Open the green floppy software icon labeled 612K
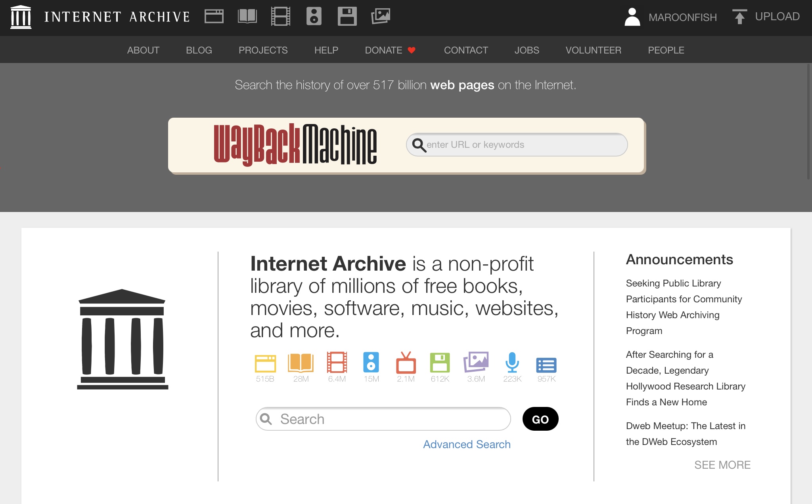812x504 pixels. point(440,363)
